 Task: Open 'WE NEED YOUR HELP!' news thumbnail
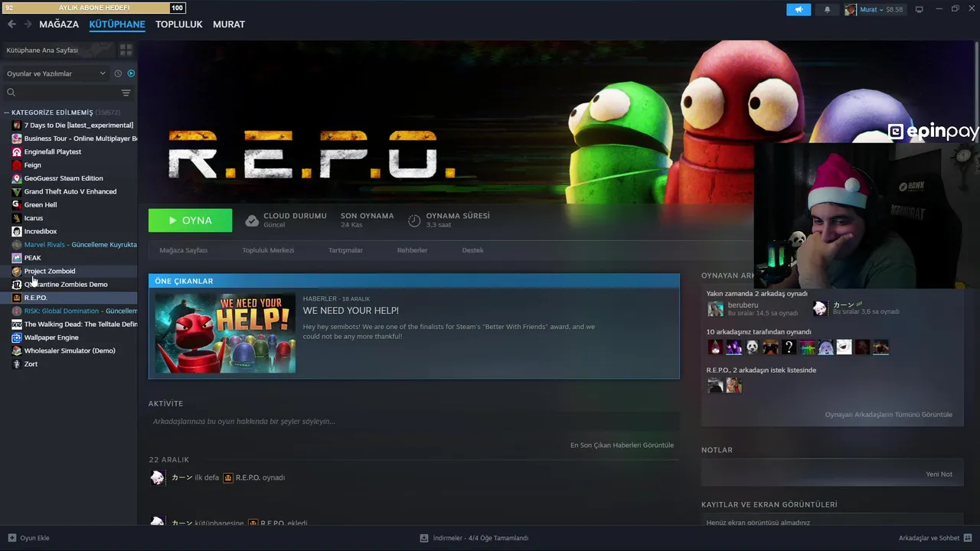coord(225,332)
